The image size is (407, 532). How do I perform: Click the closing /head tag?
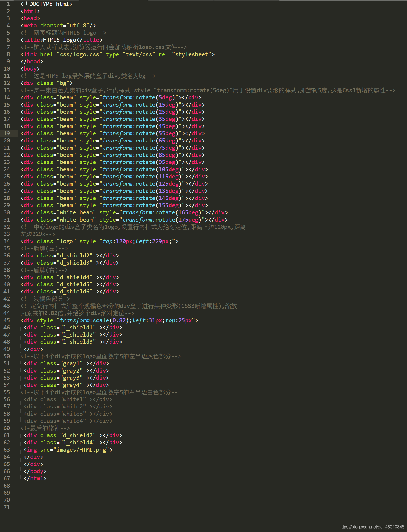[31, 62]
